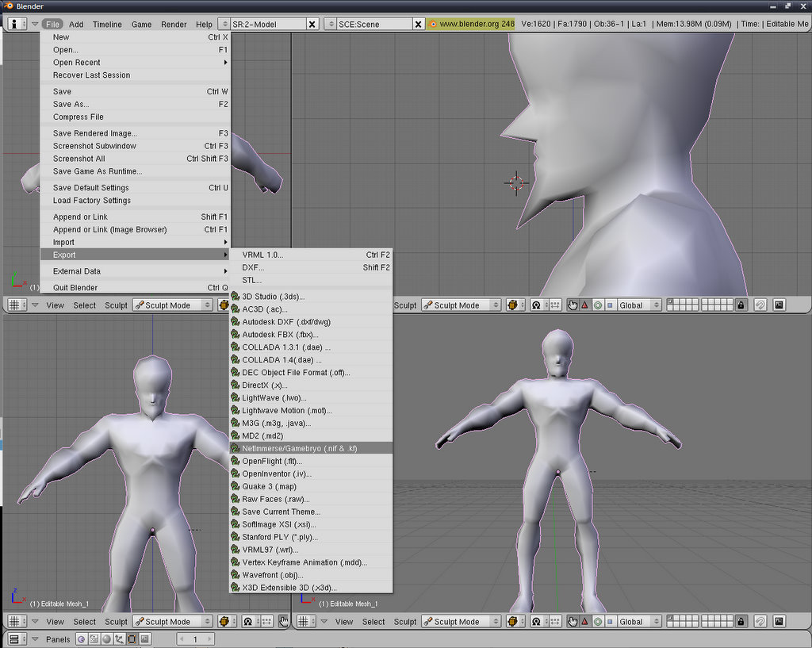Choose NetImmerse/Gamebryo (.nif & .kf) export
The width and height of the screenshot is (812, 648).
click(300, 448)
